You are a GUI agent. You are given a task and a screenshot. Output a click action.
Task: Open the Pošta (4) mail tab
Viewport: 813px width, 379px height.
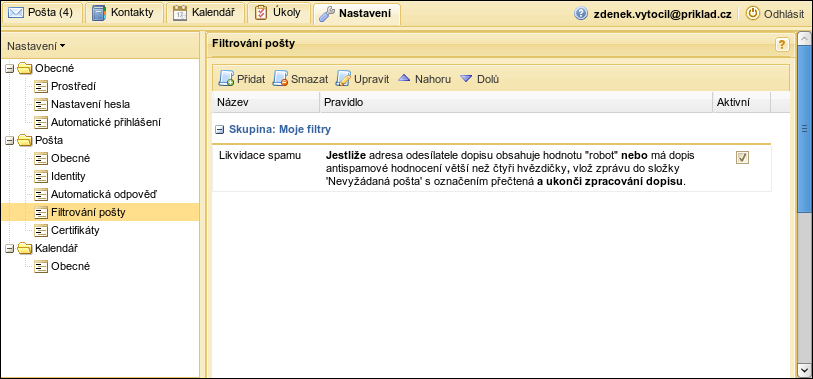(x=43, y=13)
